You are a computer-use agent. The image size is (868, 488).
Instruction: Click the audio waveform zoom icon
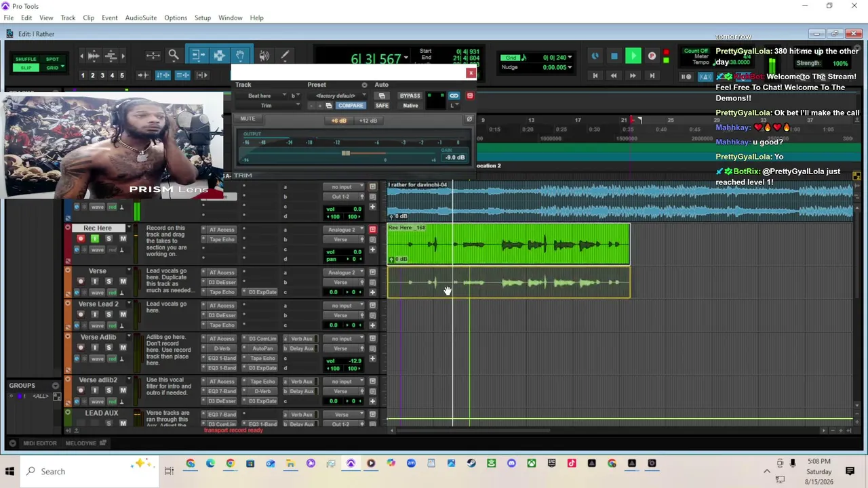pyautogui.click(x=94, y=56)
